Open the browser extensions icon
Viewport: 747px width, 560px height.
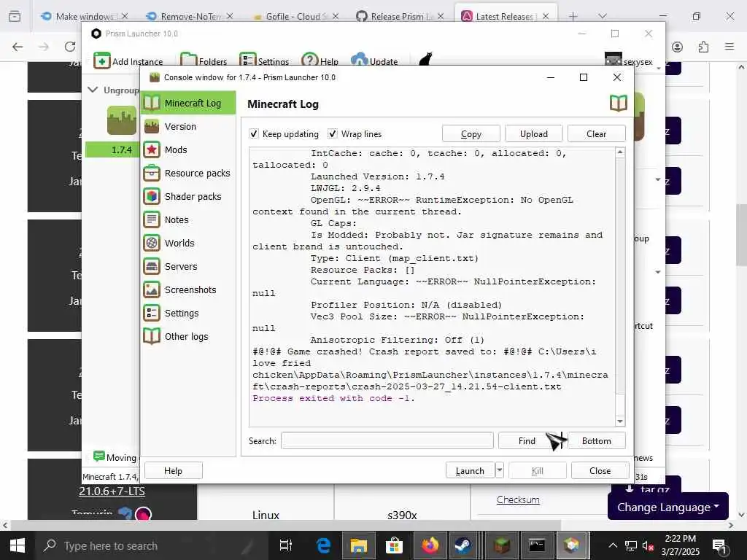pos(703,47)
